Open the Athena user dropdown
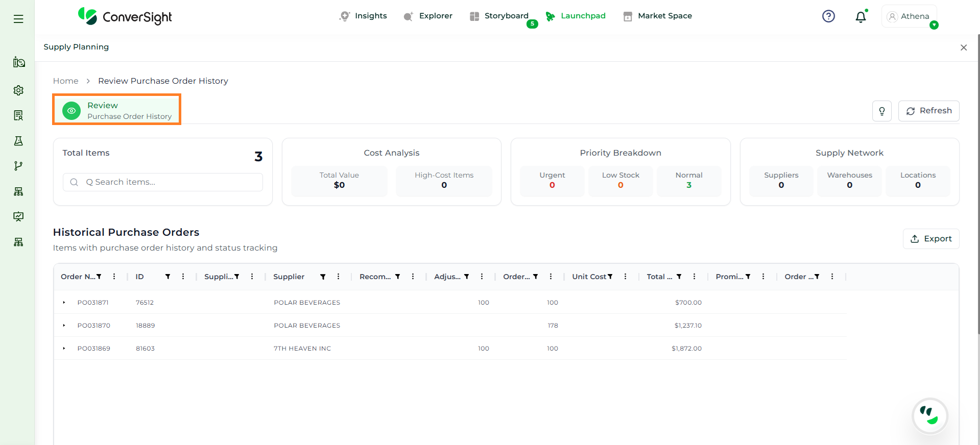The height and width of the screenshot is (445, 980). coord(910,16)
